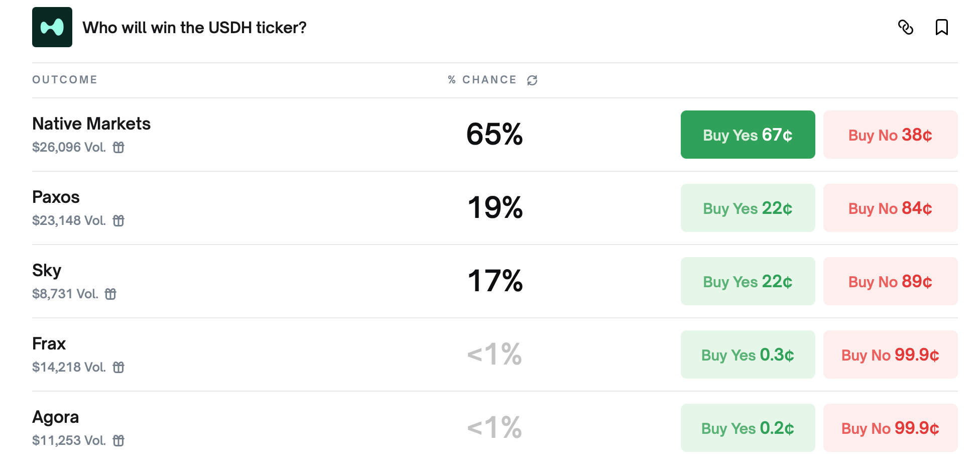Open the gift rewards icon for Paxos
This screenshot has width=980, height=471.
tap(118, 220)
